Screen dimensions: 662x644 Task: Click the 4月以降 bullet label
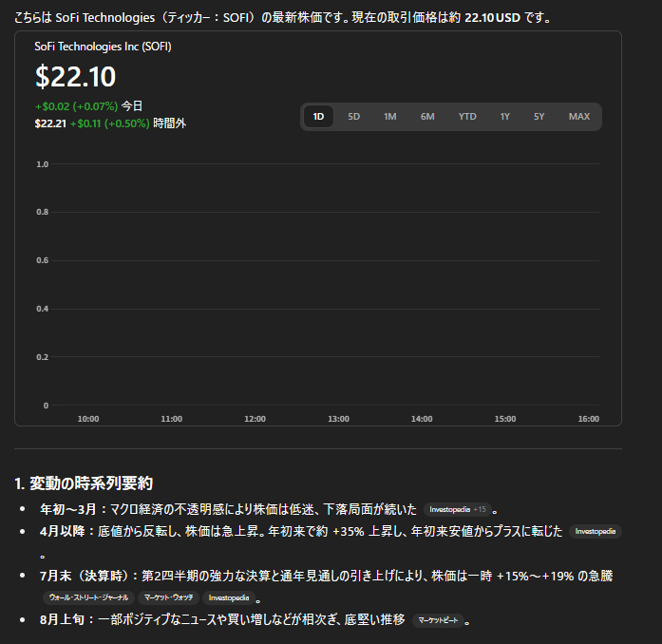63,531
